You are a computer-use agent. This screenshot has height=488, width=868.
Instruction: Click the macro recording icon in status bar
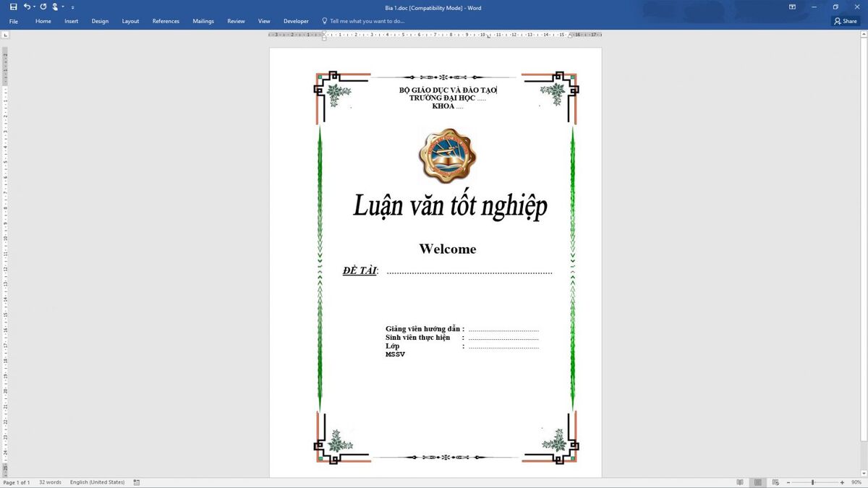pos(137,482)
